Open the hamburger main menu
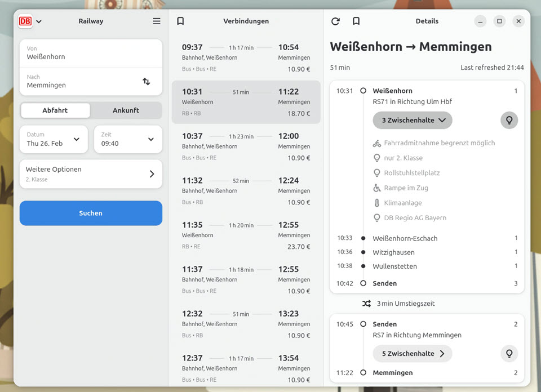This screenshot has width=541, height=392. [157, 21]
